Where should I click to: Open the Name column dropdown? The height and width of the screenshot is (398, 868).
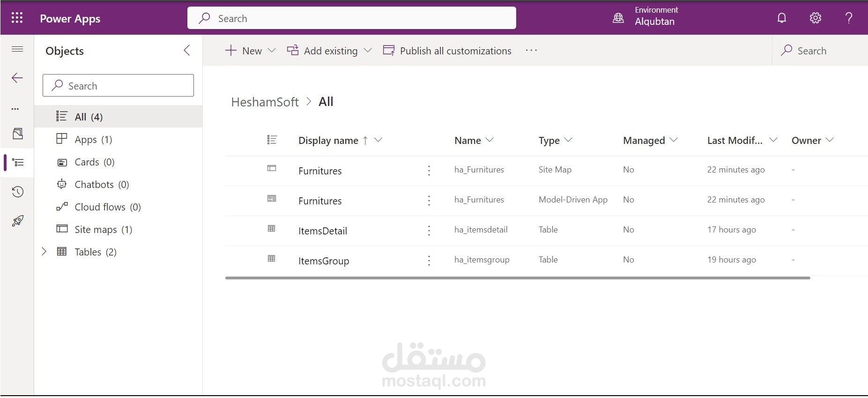pyautogui.click(x=490, y=140)
